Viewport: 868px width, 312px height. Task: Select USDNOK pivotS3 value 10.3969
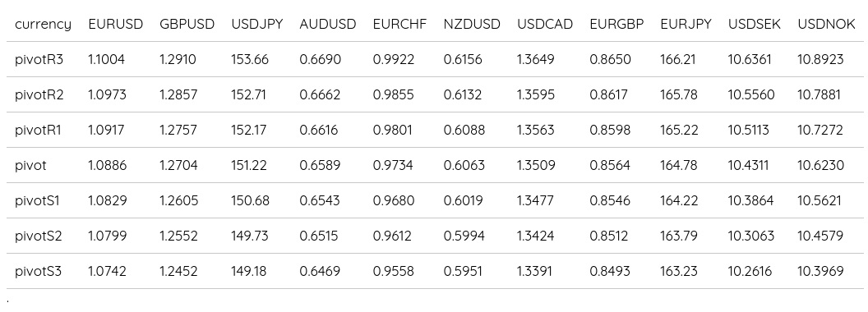(x=820, y=271)
